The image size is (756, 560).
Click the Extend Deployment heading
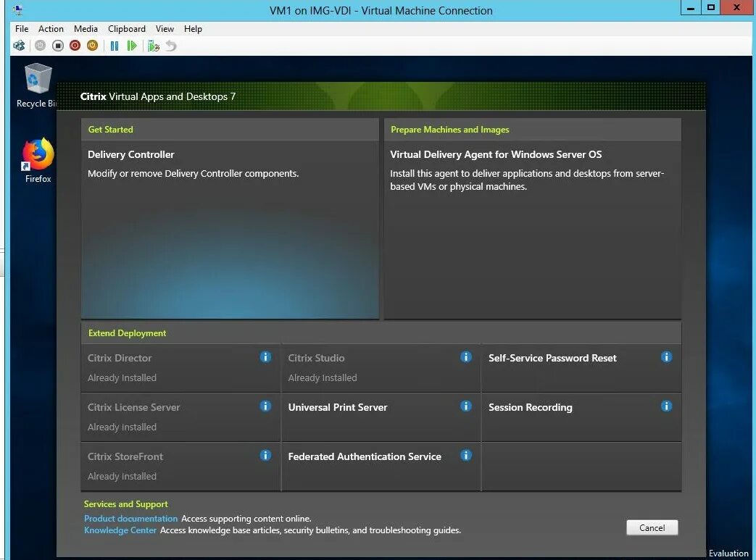[128, 333]
